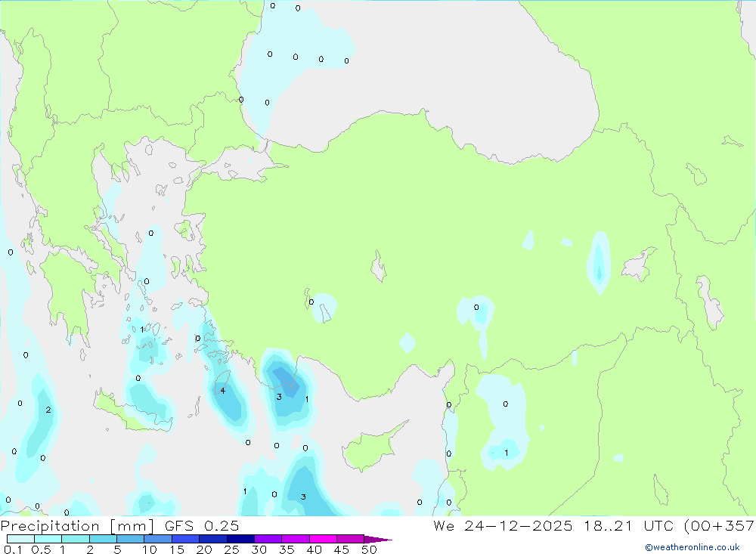Click the 35–40 mm purple legend swatch

coord(296,539)
